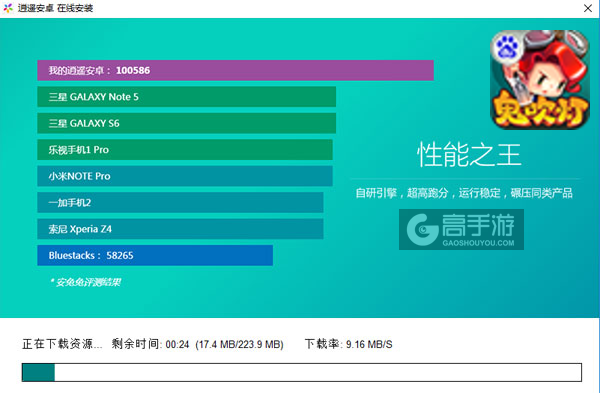Select the 一加手机2 bar
The image size is (600, 393).
tap(180, 202)
